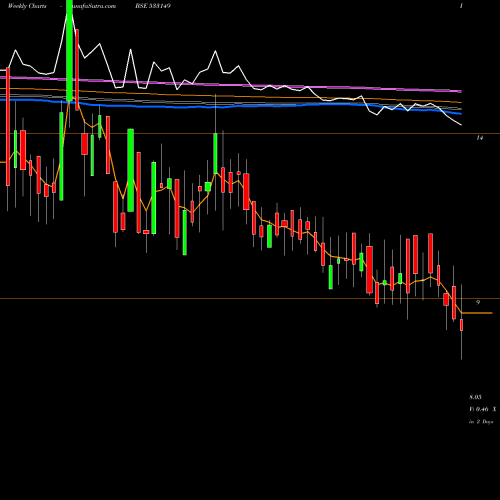Click the "Weekly Charts" title text
This screenshot has height=500, width=500.
point(27,6)
